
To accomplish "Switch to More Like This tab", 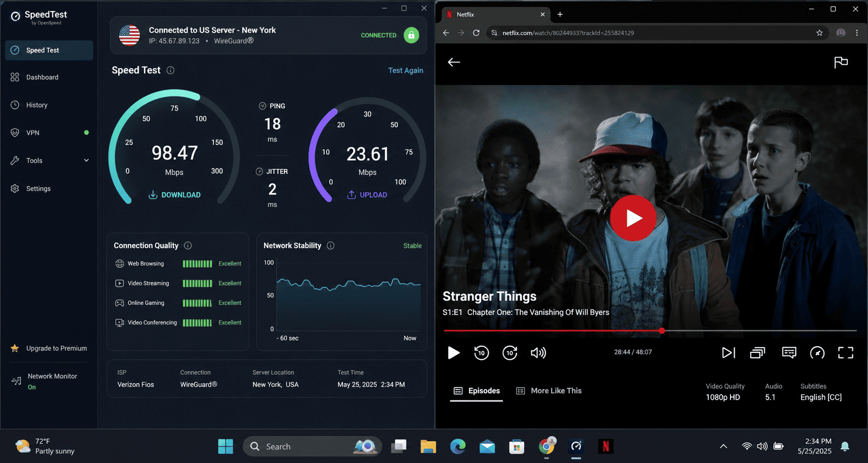I will 549,391.
